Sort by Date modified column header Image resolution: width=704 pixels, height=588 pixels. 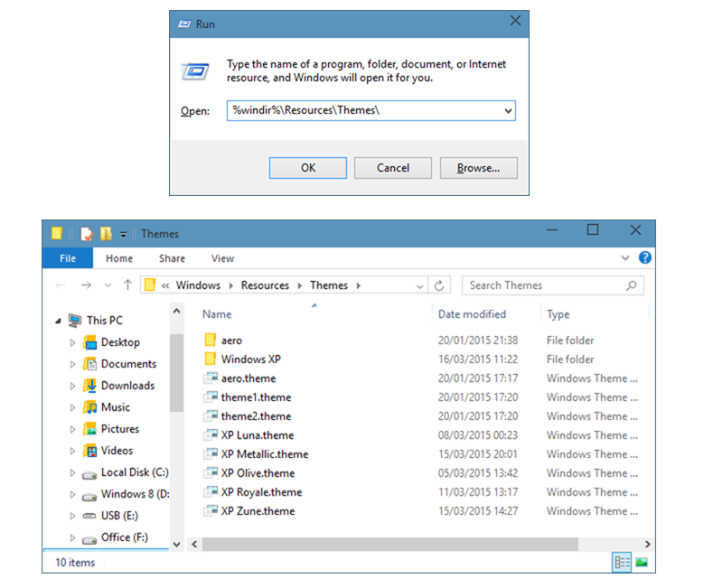click(472, 314)
